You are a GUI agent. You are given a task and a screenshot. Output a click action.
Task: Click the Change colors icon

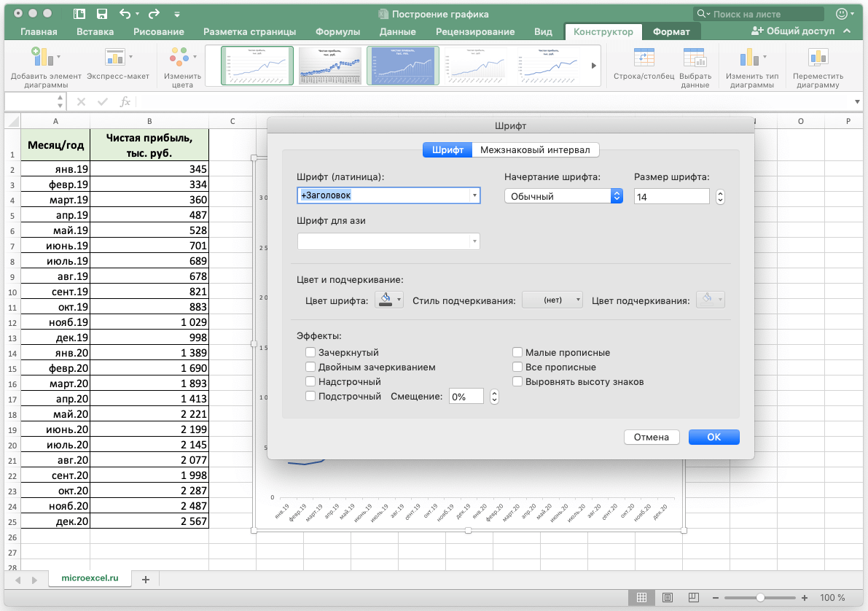click(x=179, y=56)
